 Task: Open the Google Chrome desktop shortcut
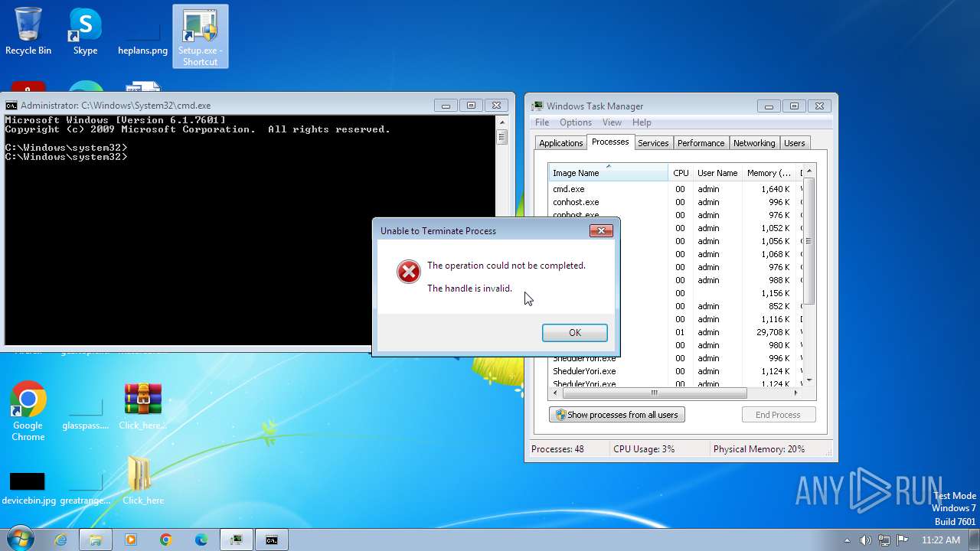point(28,411)
